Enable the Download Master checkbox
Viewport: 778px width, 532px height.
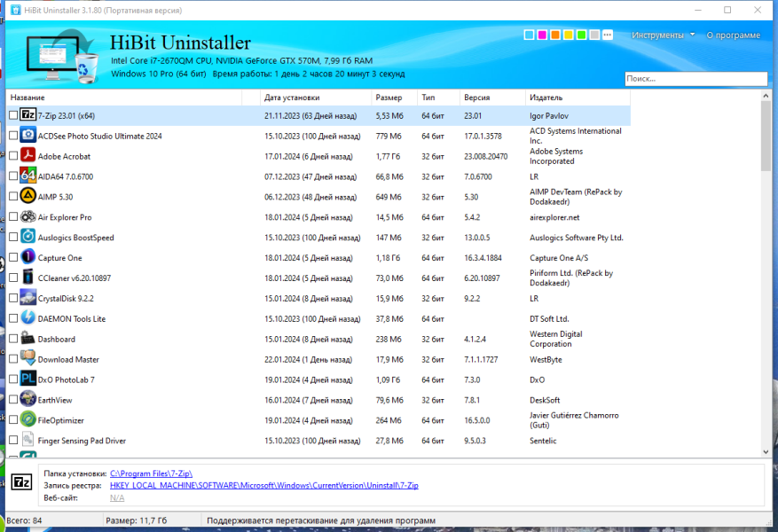click(x=13, y=359)
